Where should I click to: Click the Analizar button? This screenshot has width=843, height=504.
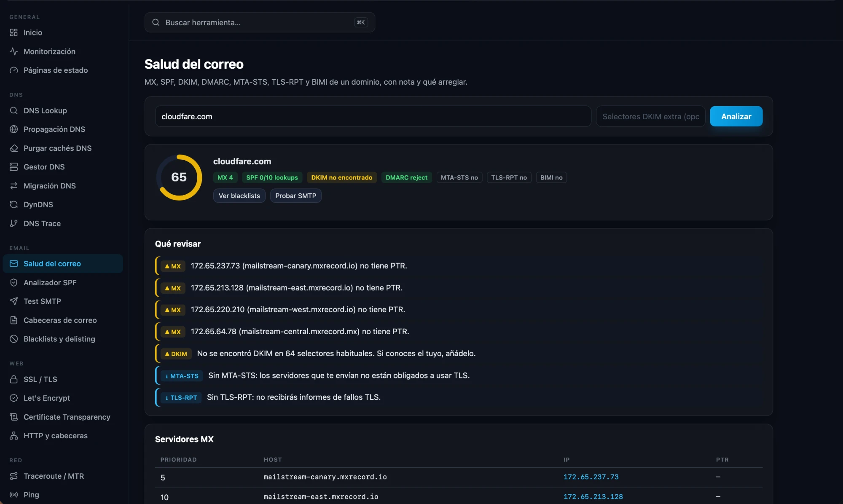[x=736, y=116]
